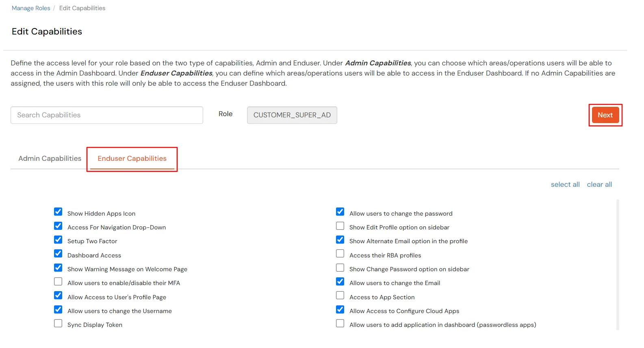Screen dimensions: 644x348
Task: Focus the Search Capabilities field
Action: (107, 115)
